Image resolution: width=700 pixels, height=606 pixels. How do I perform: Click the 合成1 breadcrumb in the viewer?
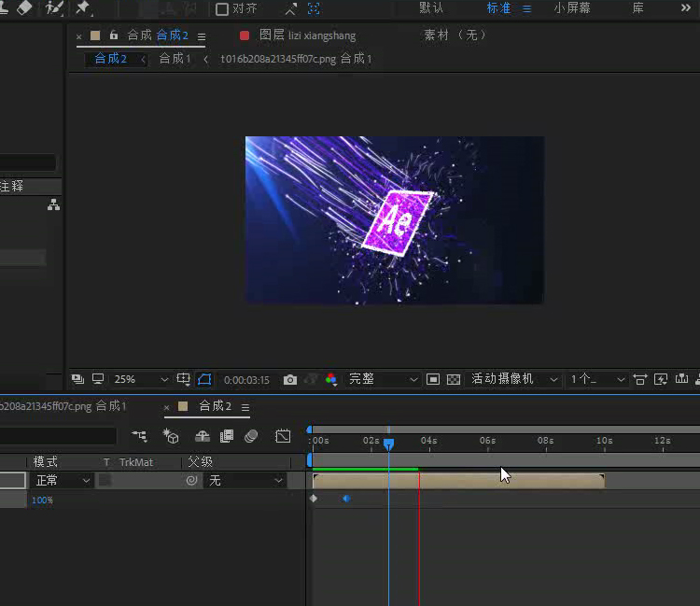click(x=175, y=59)
